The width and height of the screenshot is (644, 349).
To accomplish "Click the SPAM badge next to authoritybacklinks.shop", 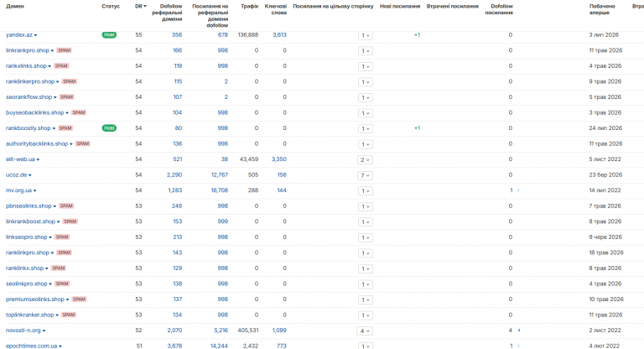I will 82,143.
